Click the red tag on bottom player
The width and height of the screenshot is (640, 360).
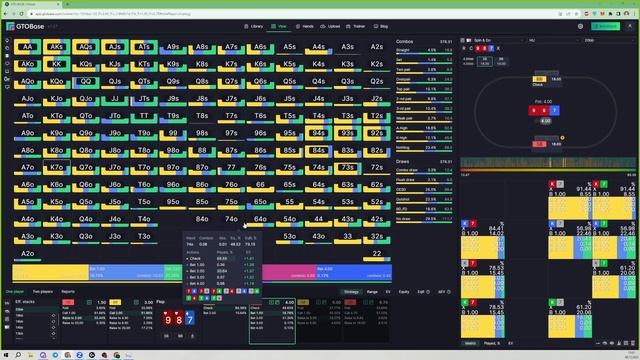[539, 144]
